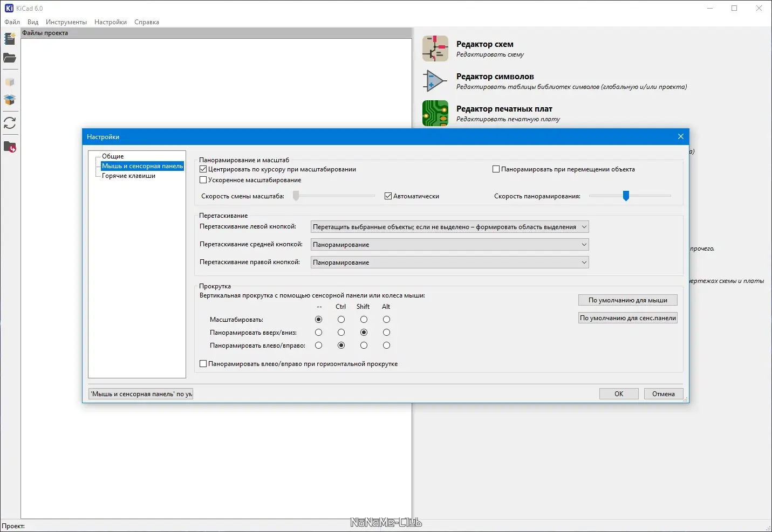Enable 'Ускоренное масштабирование' checkbox

coord(203,180)
